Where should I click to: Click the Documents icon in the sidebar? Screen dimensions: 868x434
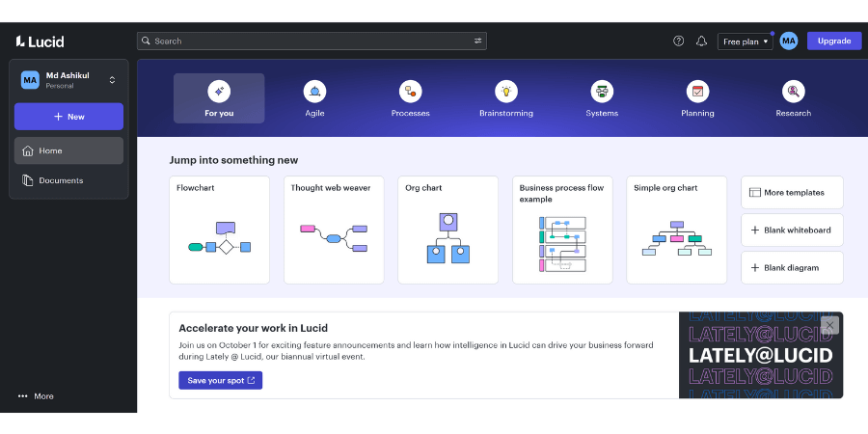tap(28, 180)
